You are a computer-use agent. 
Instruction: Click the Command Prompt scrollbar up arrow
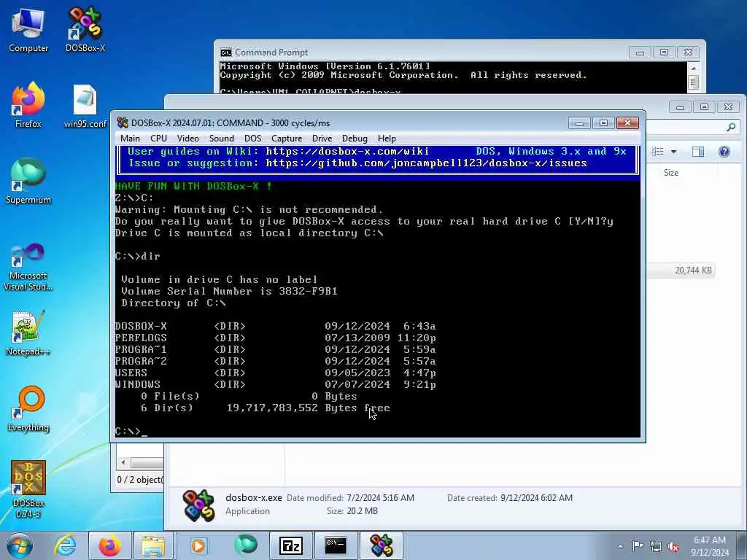point(694,68)
